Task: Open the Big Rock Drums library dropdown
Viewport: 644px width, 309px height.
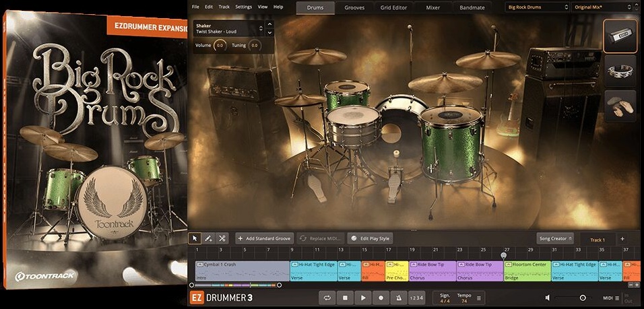Action: coord(537,7)
